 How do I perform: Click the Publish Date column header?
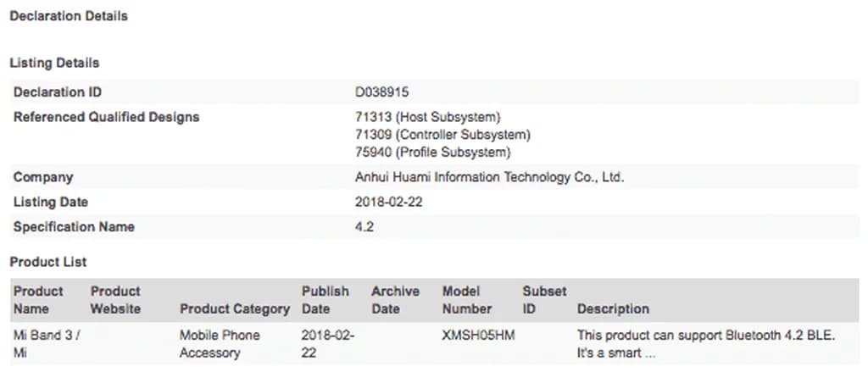[325, 300]
